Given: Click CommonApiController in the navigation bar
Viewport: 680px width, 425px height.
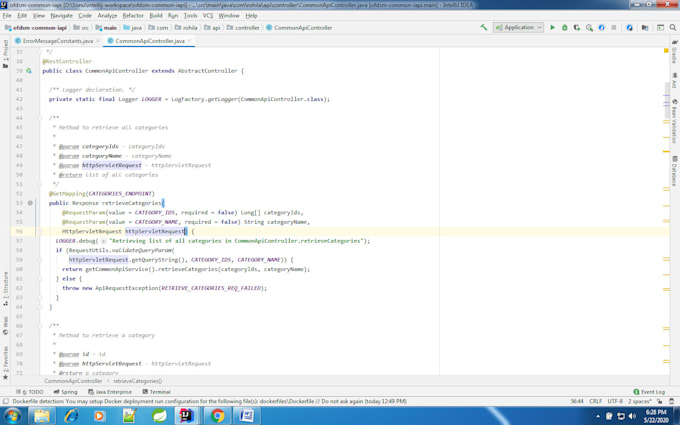Looking at the screenshot, I should 299,27.
